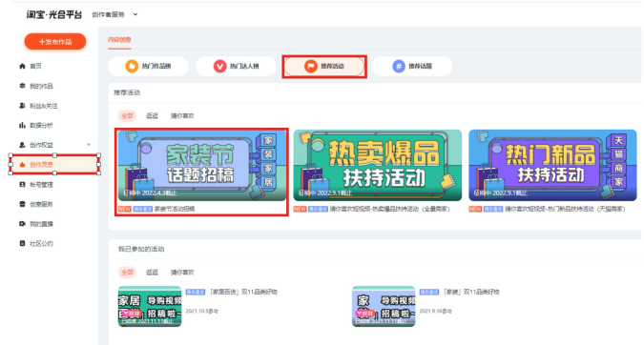Select 创作权益 in the sidebar
The image size is (644, 345).
click(36, 145)
